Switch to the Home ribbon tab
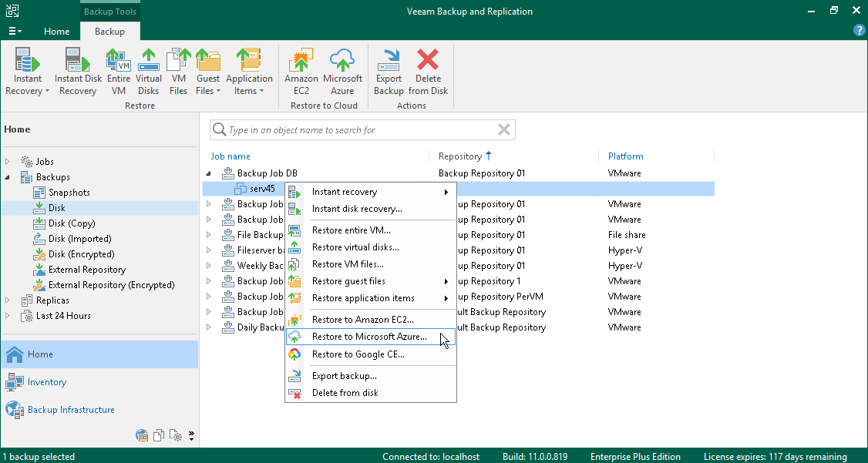This screenshot has height=463, width=868. [56, 32]
